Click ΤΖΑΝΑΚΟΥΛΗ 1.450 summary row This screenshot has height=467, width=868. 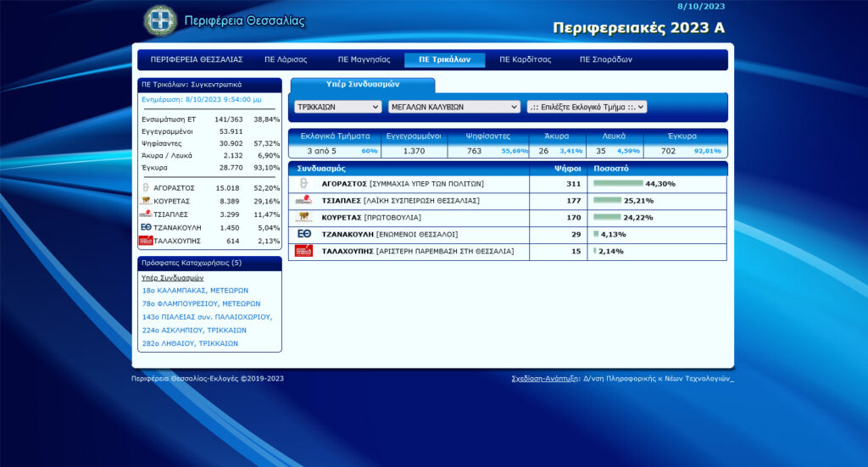[x=210, y=228]
